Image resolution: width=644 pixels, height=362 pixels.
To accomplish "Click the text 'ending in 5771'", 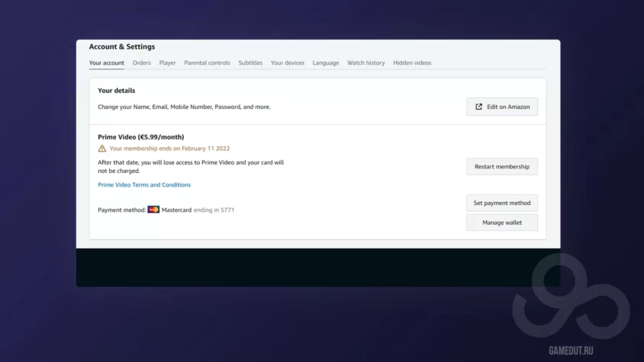I will click(214, 210).
